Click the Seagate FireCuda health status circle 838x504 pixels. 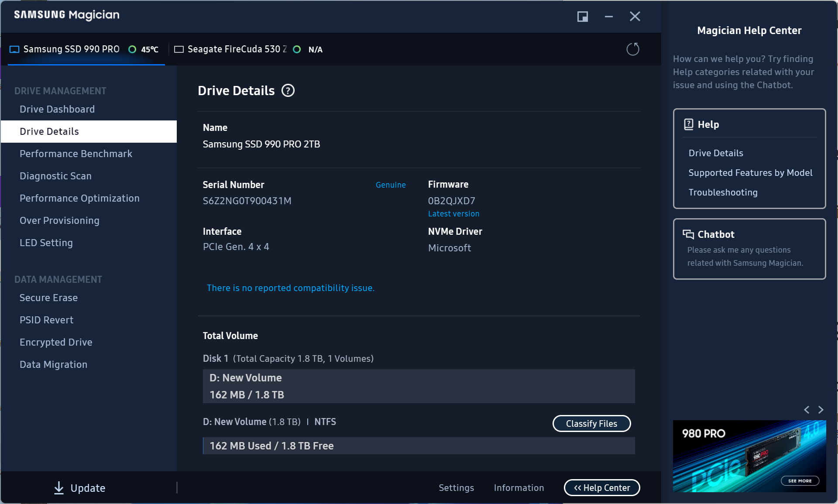[297, 49]
